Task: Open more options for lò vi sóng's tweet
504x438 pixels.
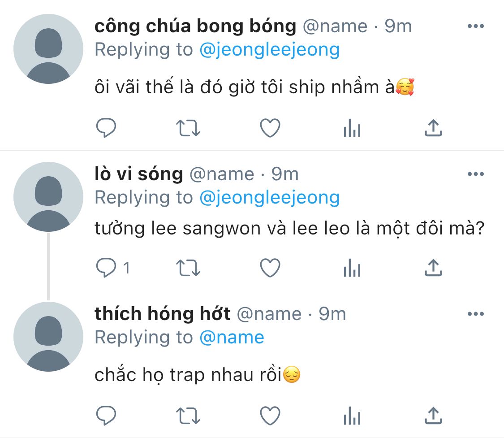Action: point(476,174)
